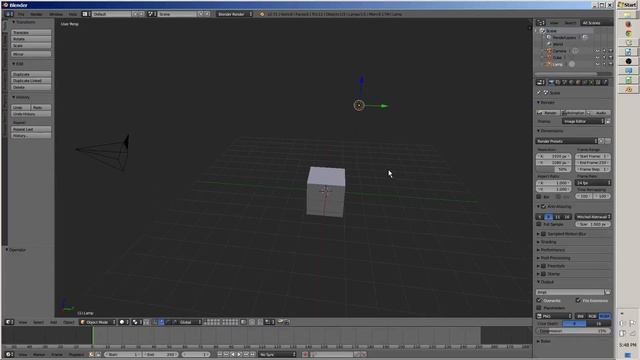
Task: Open the Object Mode dropdown
Action: click(x=98, y=322)
